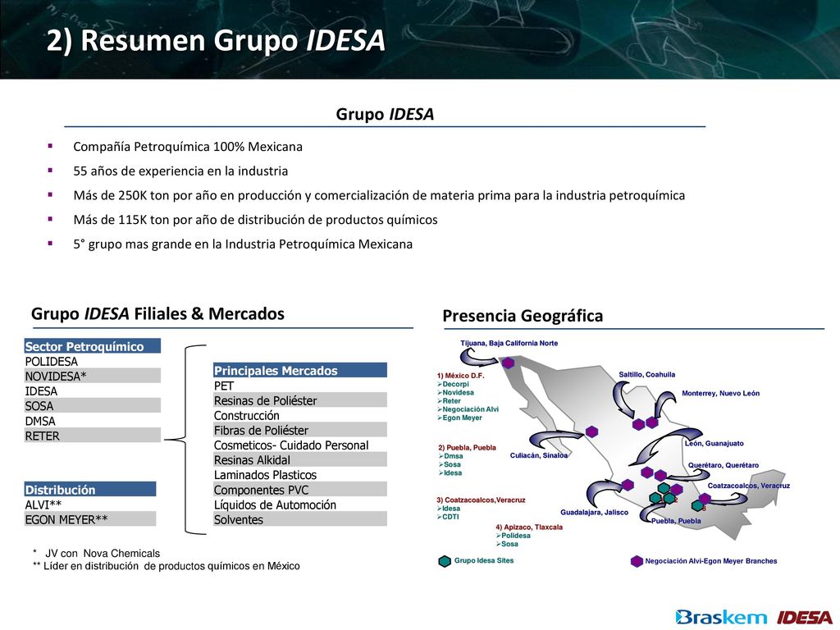Select SOSA row in Sector Petroquímico list

92,405
